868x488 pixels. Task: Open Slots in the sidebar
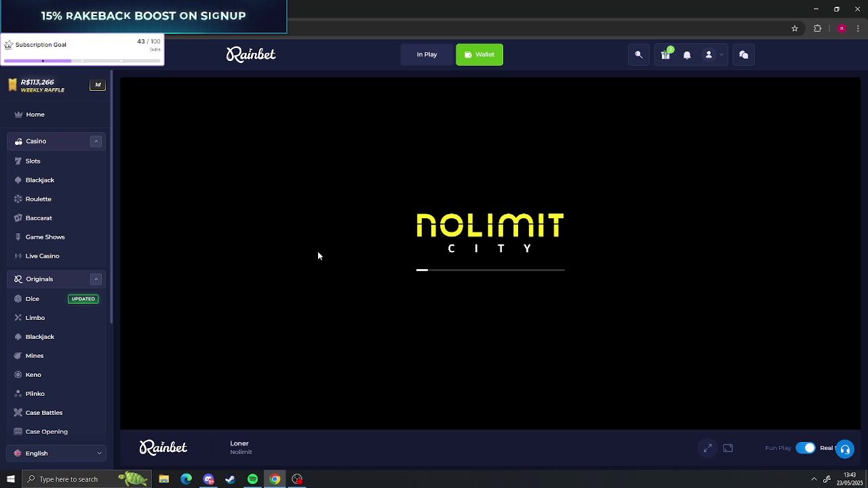click(x=33, y=161)
